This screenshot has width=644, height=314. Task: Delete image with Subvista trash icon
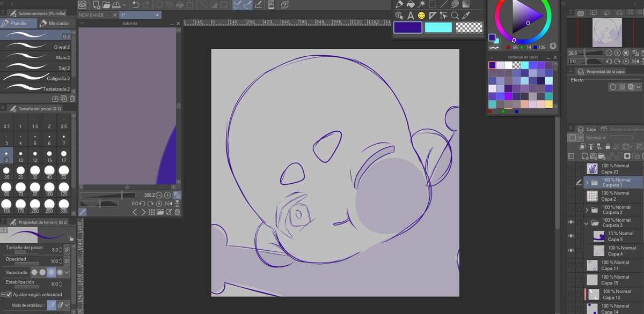pyautogui.click(x=178, y=212)
